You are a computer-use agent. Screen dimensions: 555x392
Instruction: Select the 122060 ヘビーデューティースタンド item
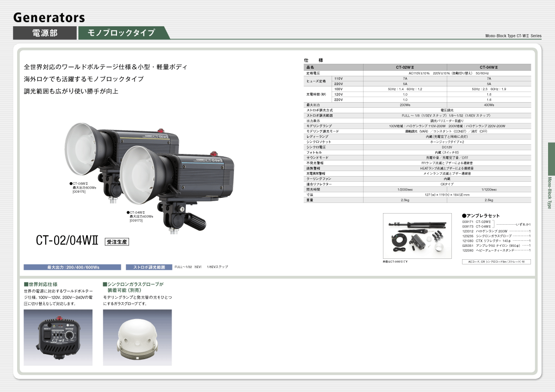tap(496, 250)
